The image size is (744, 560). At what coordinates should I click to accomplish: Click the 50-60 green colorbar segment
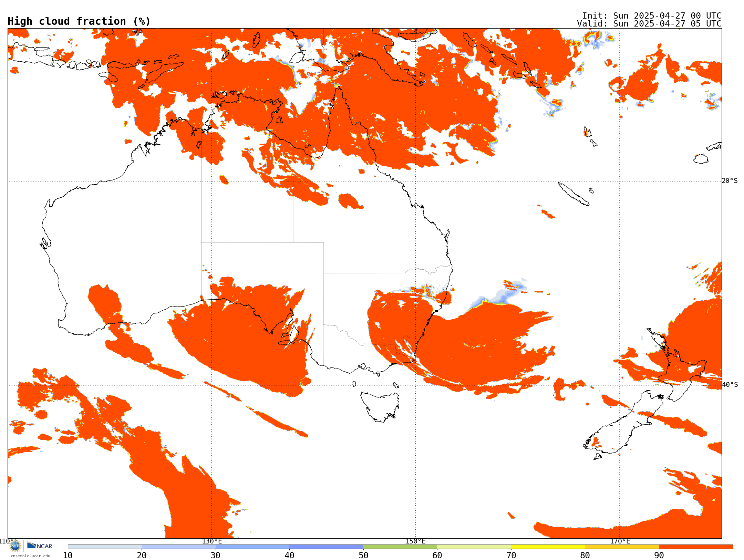point(400,547)
